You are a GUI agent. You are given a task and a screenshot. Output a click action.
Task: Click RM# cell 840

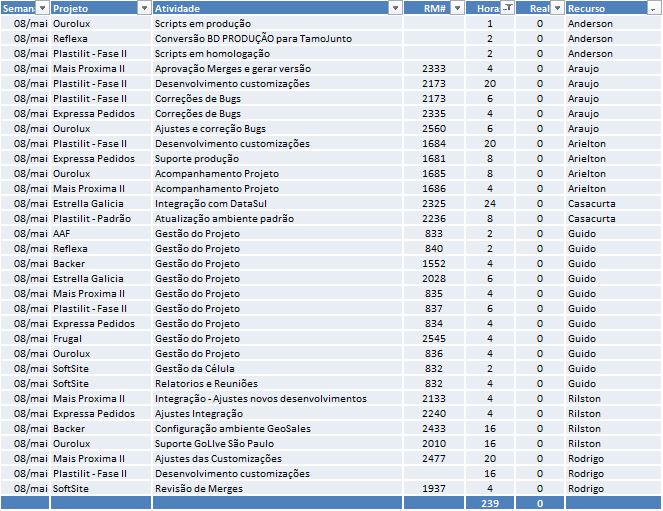pos(434,249)
